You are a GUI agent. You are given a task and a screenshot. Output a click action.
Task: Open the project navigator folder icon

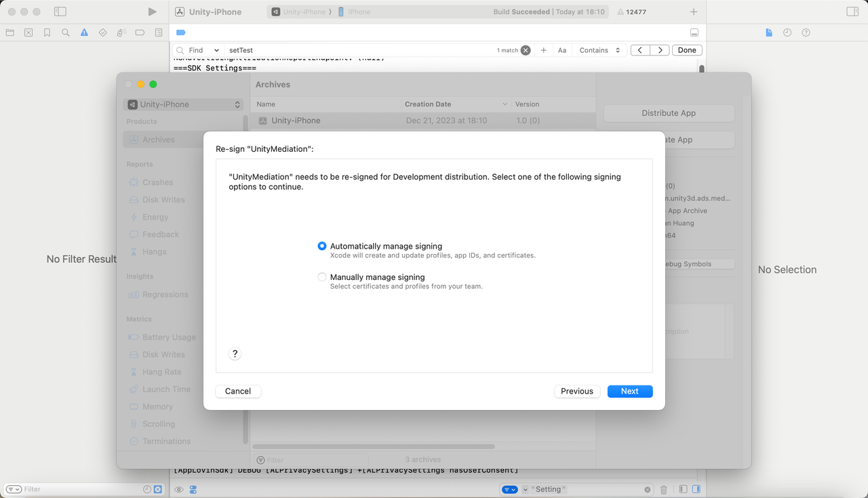(9, 33)
